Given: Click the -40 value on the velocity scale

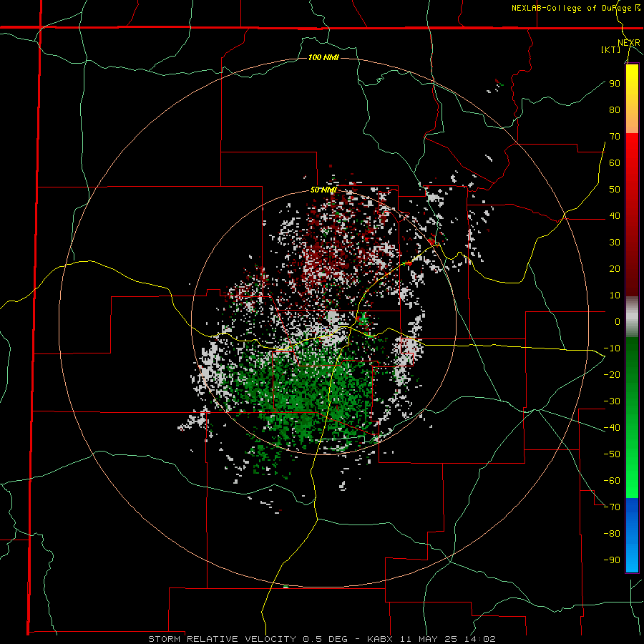Looking at the screenshot, I should pyautogui.click(x=612, y=428).
